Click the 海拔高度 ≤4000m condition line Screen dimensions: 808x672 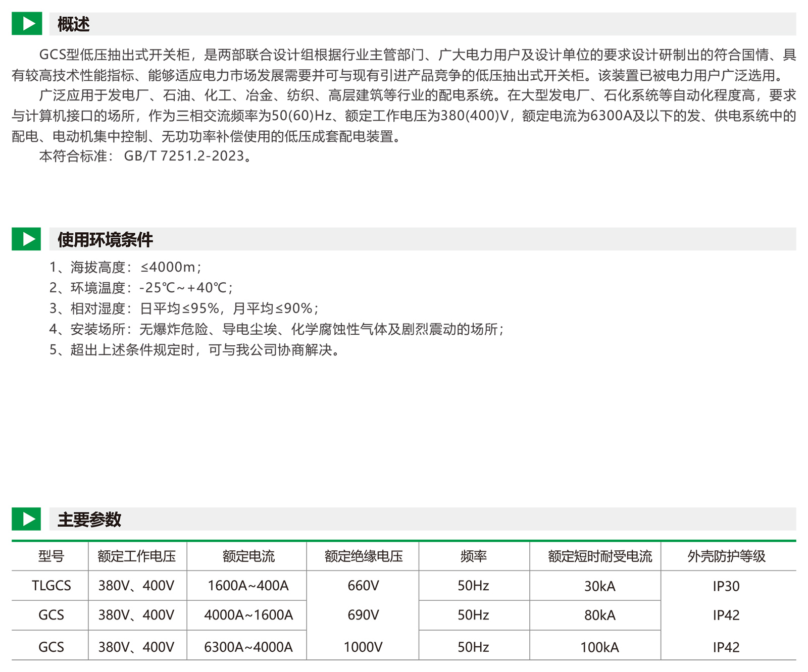click(125, 267)
